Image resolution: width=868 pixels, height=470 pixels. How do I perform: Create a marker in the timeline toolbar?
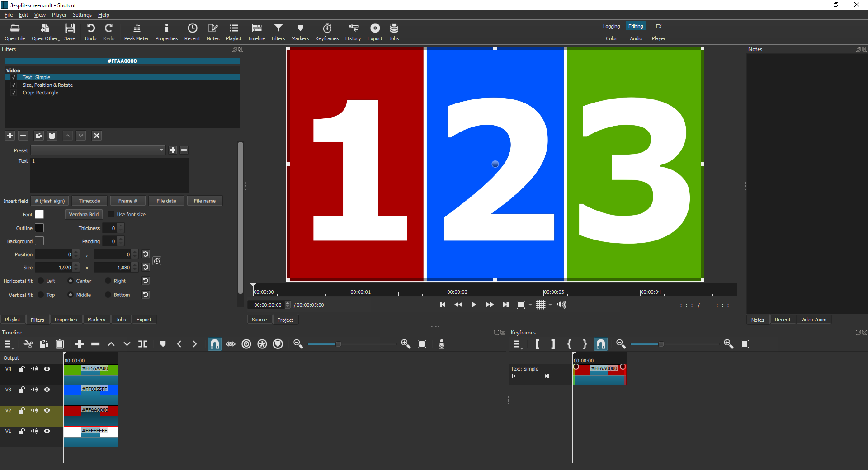click(x=163, y=344)
